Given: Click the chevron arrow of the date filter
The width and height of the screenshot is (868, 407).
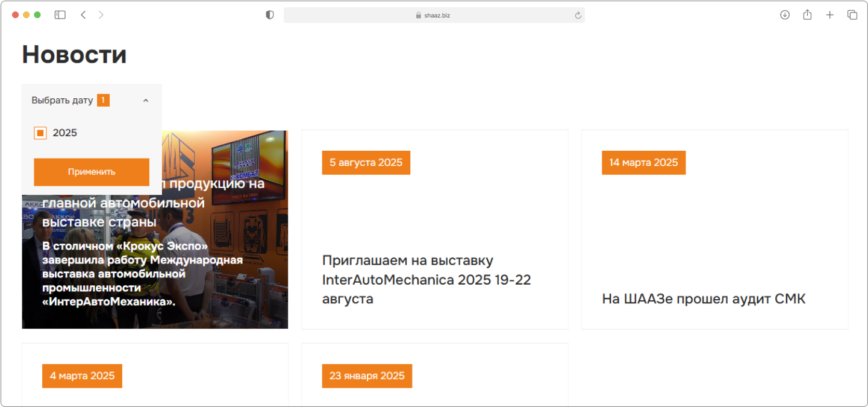Looking at the screenshot, I should tap(146, 101).
